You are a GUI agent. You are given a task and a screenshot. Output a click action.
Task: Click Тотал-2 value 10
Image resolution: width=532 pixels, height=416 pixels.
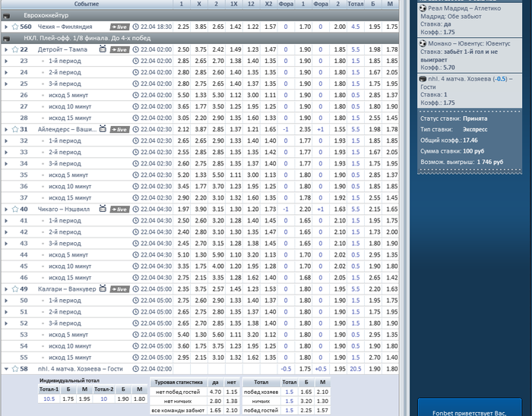point(104,399)
